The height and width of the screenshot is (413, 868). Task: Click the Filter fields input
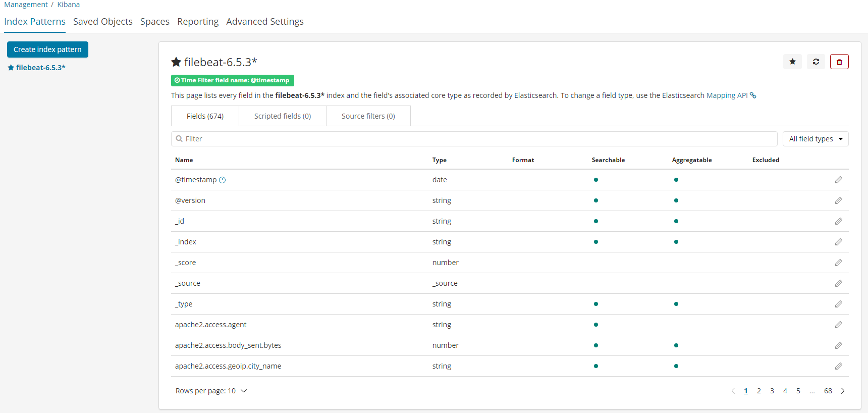(474, 139)
